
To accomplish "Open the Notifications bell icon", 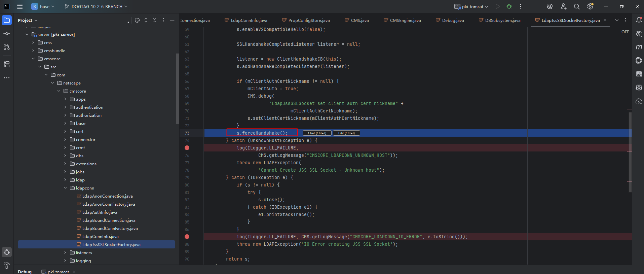I will pos(639,20).
